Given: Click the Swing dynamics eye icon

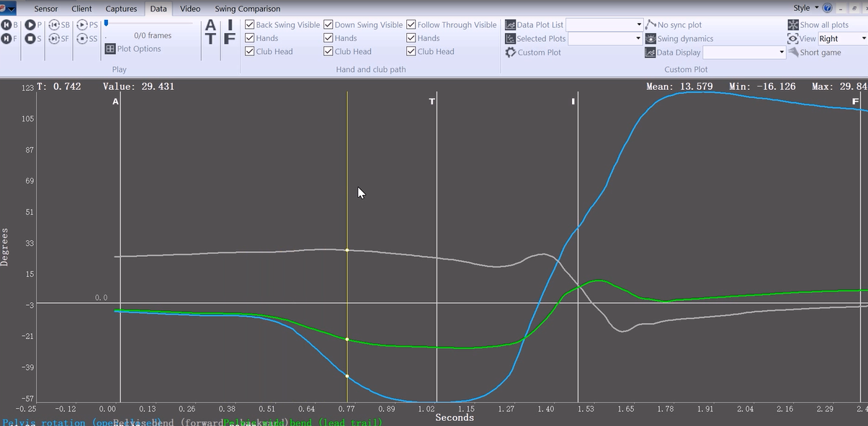Looking at the screenshot, I should tap(650, 39).
